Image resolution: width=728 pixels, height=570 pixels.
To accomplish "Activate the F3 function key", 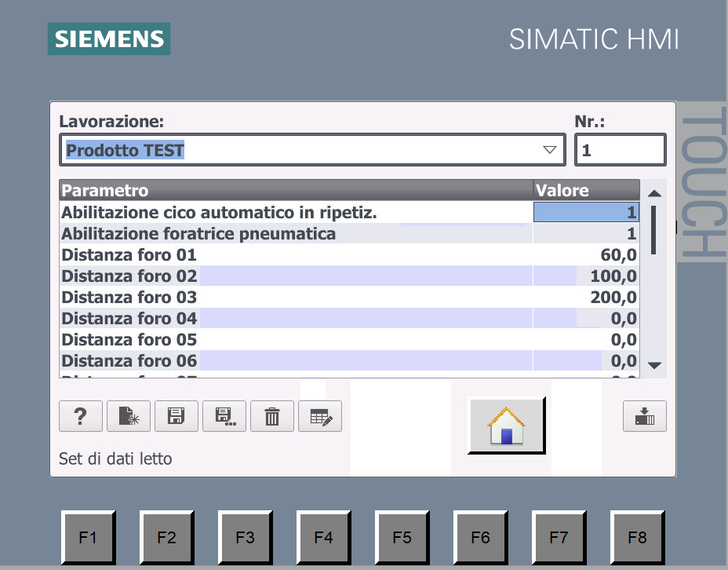I will (245, 538).
